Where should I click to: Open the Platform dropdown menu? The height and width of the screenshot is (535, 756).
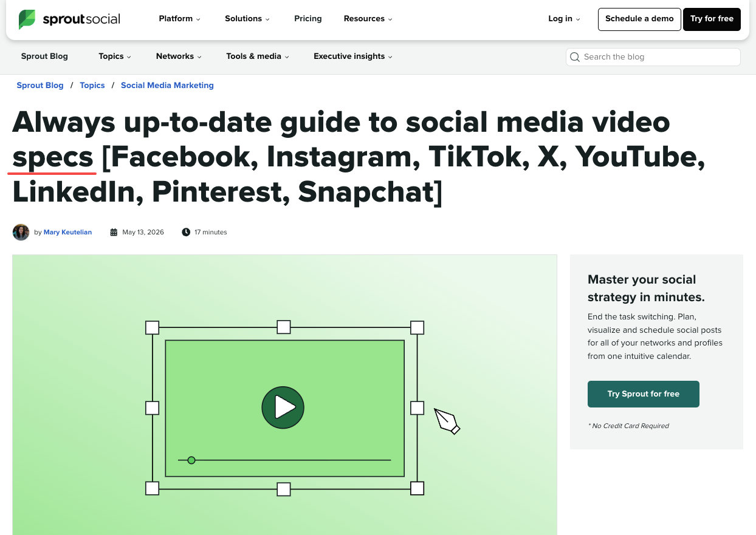click(179, 19)
